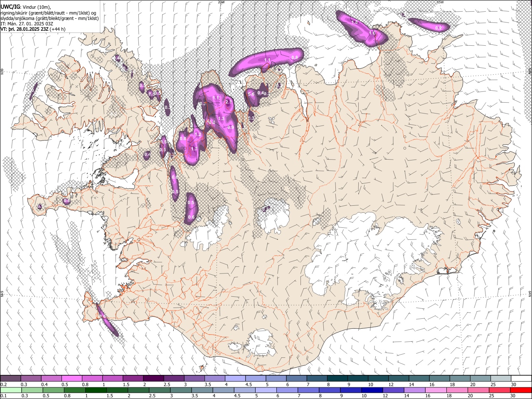Select the 'Vindur (10m),' text in the header
This screenshot has height=399, width=532.
coord(36,7)
